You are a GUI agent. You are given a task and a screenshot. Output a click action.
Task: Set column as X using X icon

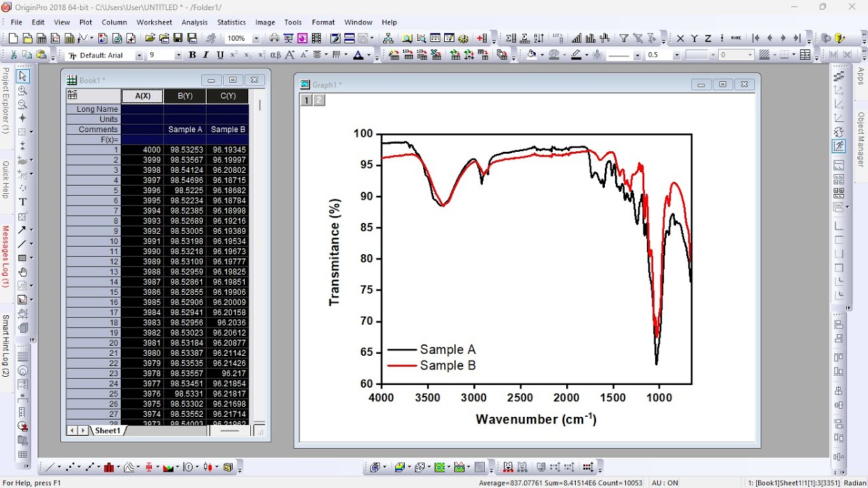coord(680,39)
